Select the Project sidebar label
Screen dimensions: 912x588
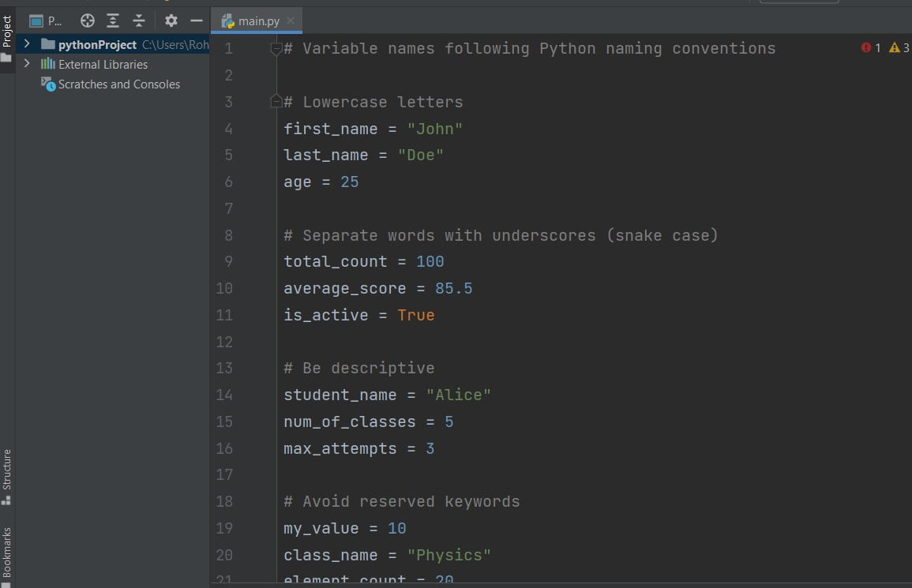[7, 32]
